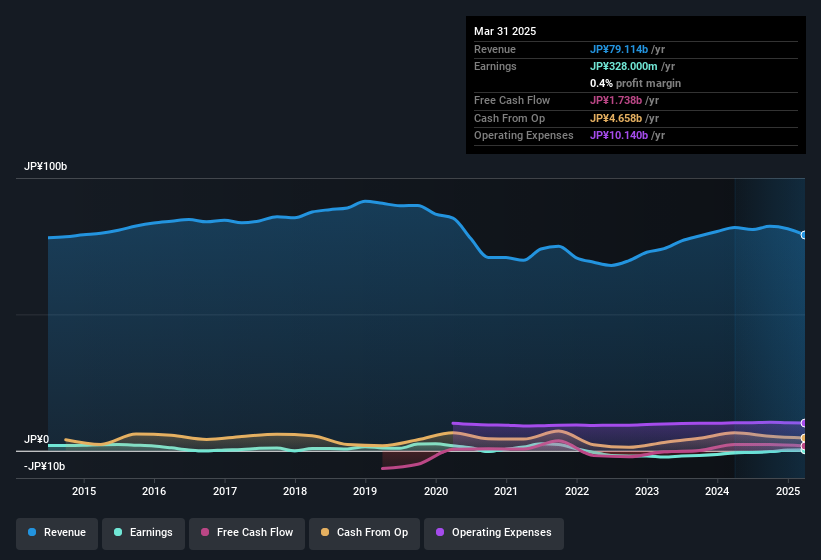Image resolution: width=821 pixels, height=560 pixels.
Task: Click the 2019 x-axis label
Action: [365, 491]
